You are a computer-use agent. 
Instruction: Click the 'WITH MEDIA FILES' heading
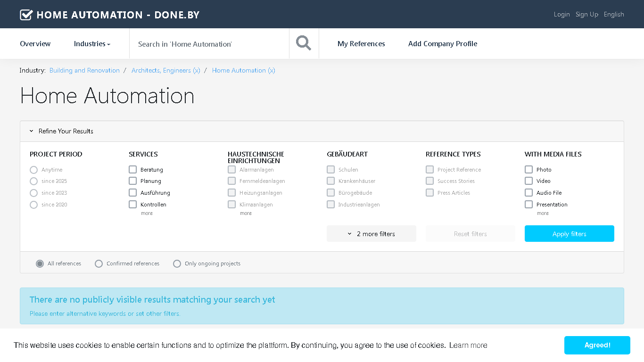[x=553, y=154]
